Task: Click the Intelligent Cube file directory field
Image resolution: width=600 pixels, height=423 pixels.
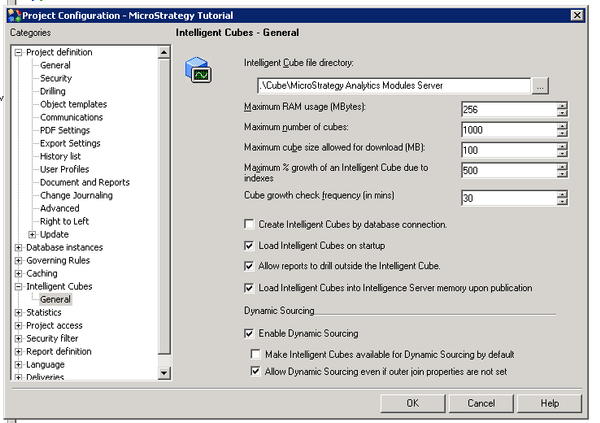Action: click(x=390, y=85)
